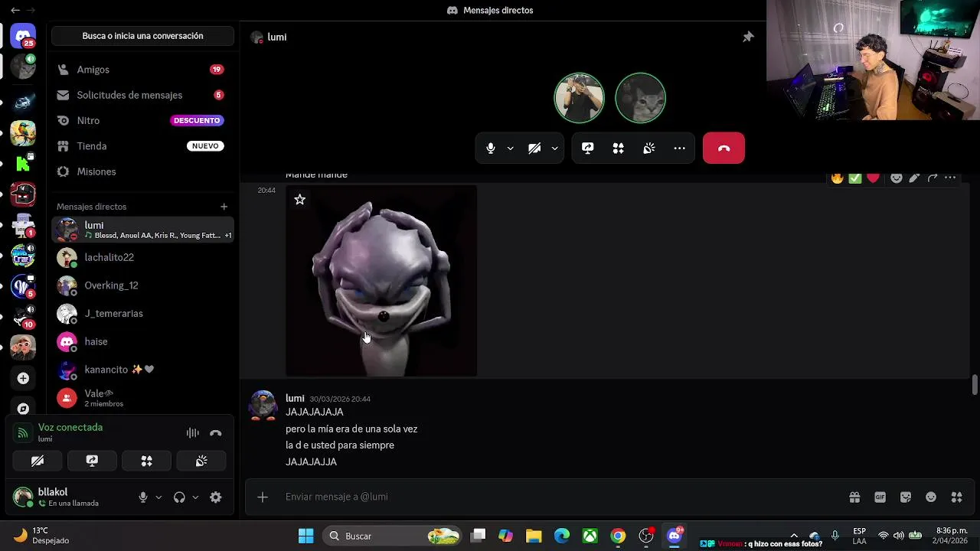
Task: Mute microphone in the call control bar
Action: (491, 148)
